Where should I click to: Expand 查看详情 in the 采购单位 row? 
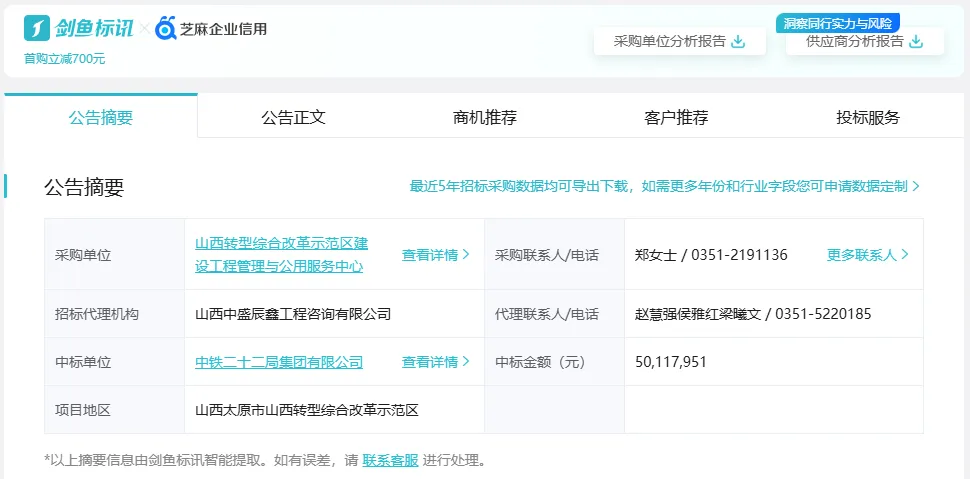(x=435, y=255)
